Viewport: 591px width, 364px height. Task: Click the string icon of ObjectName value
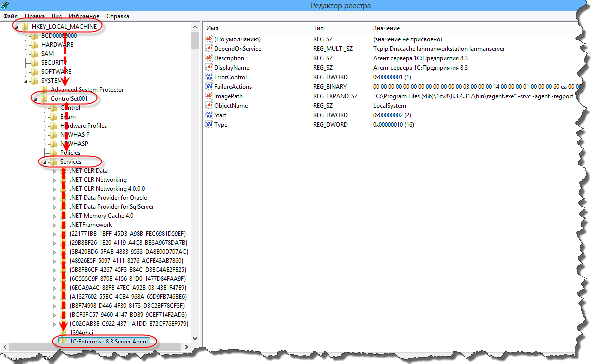click(209, 106)
